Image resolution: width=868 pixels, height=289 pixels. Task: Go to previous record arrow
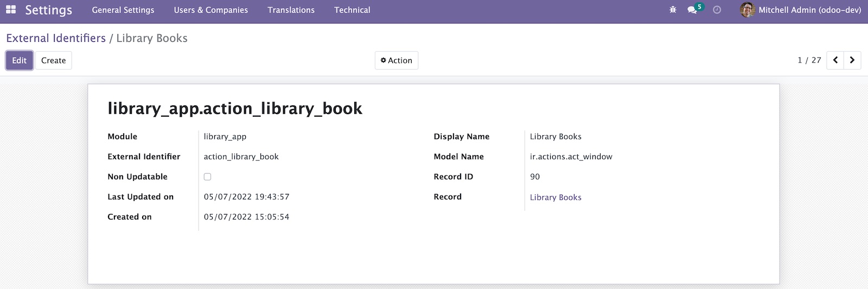click(835, 60)
